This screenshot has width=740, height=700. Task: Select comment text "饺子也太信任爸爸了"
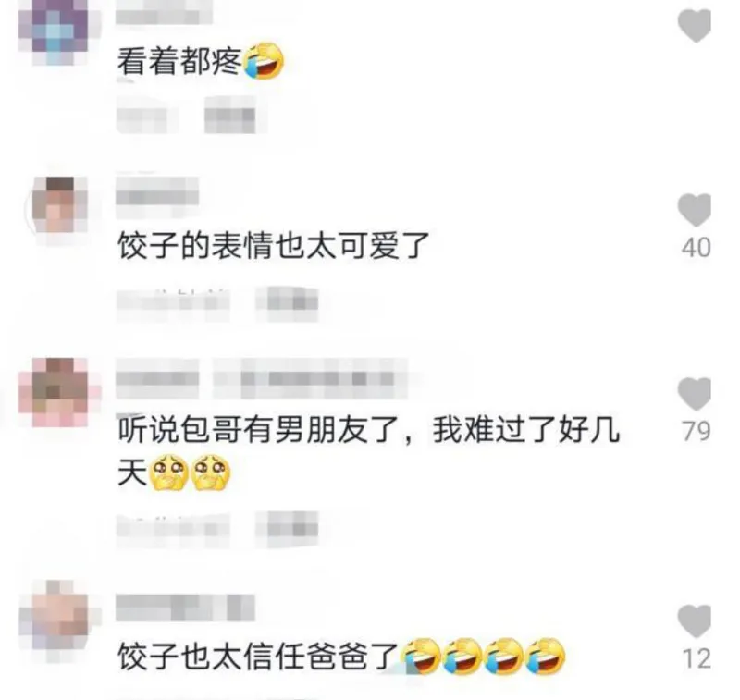tap(258, 657)
